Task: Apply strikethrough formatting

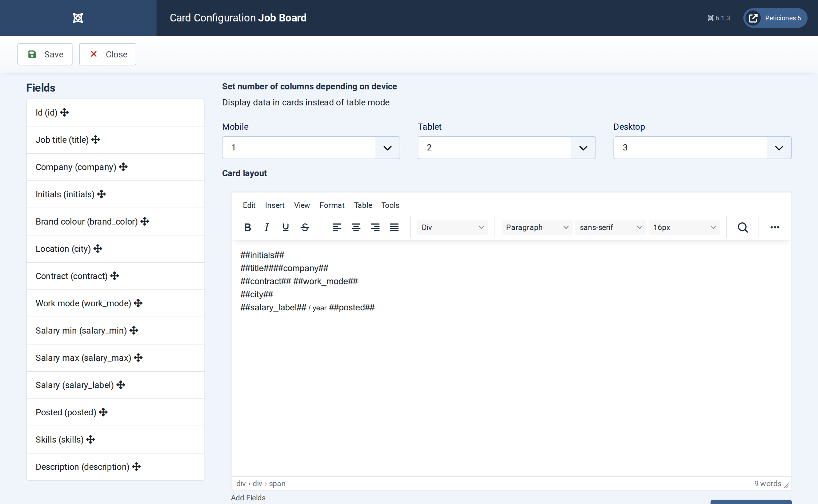Action: (x=305, y=227)
